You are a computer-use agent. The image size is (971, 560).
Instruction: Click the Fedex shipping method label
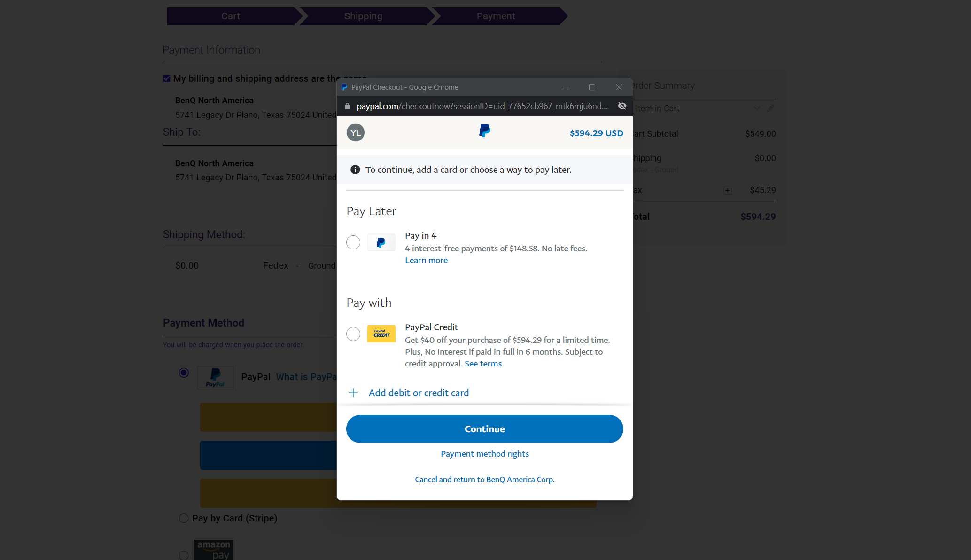(276, 266)
